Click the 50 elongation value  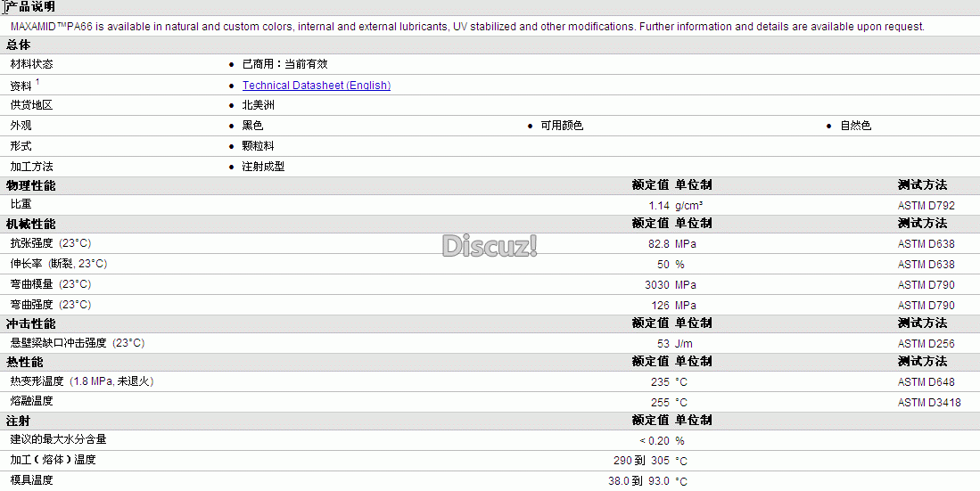663,265
